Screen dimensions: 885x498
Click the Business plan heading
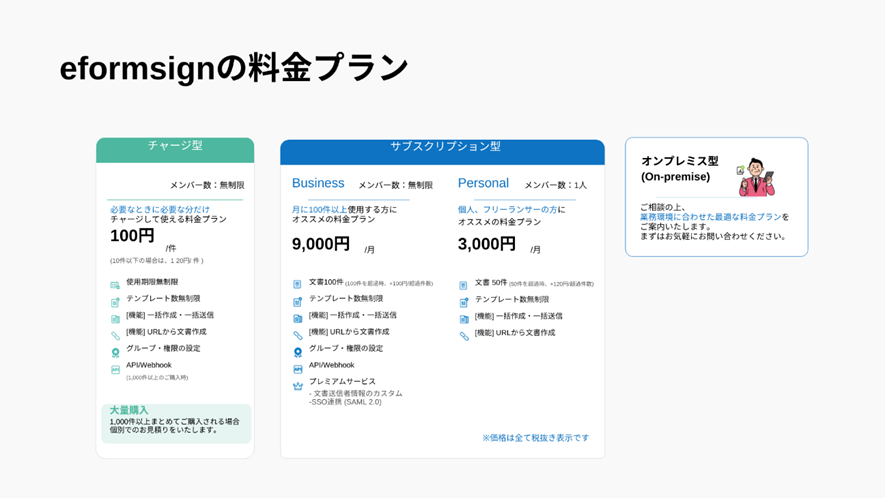[x=318, y=183]
